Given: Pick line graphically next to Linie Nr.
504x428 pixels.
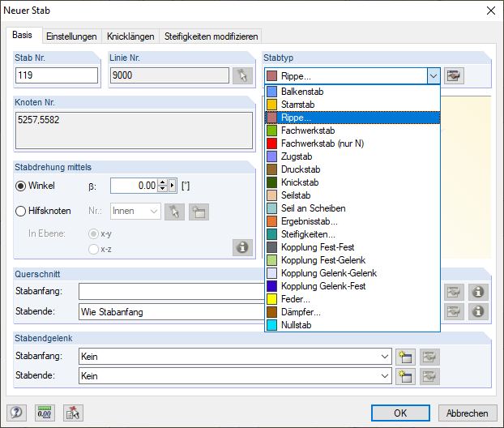Looking at the screenshot, I should tap(242, 76).
